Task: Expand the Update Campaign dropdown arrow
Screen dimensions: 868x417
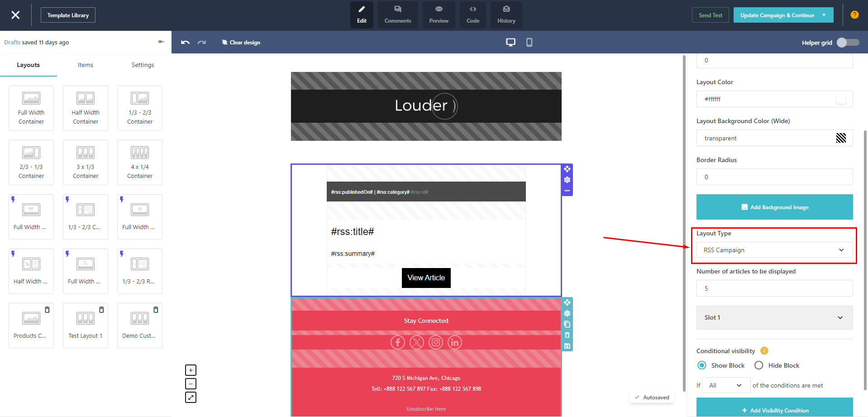Action: pyautogui.click(x=824, y=15)
